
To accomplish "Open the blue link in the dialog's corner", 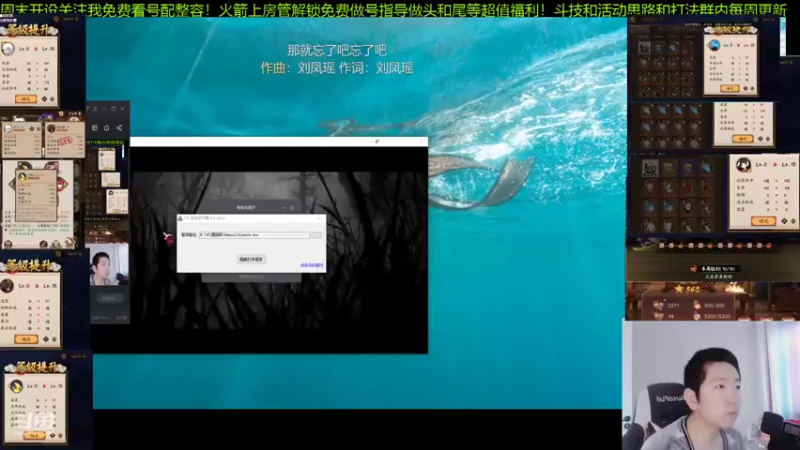I will [312, 265].
